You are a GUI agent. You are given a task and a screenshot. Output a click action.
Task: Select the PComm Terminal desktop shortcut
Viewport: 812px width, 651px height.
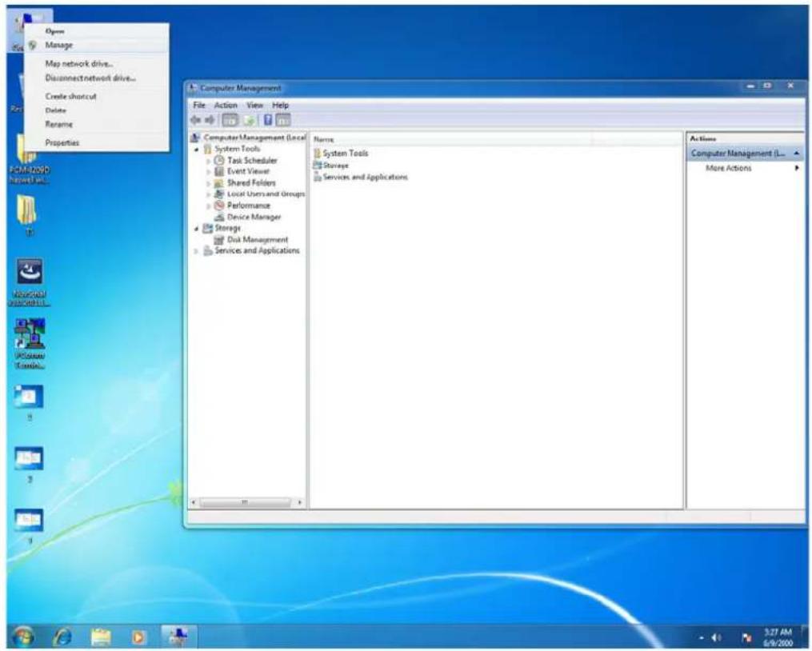click(x=30, y=343)
